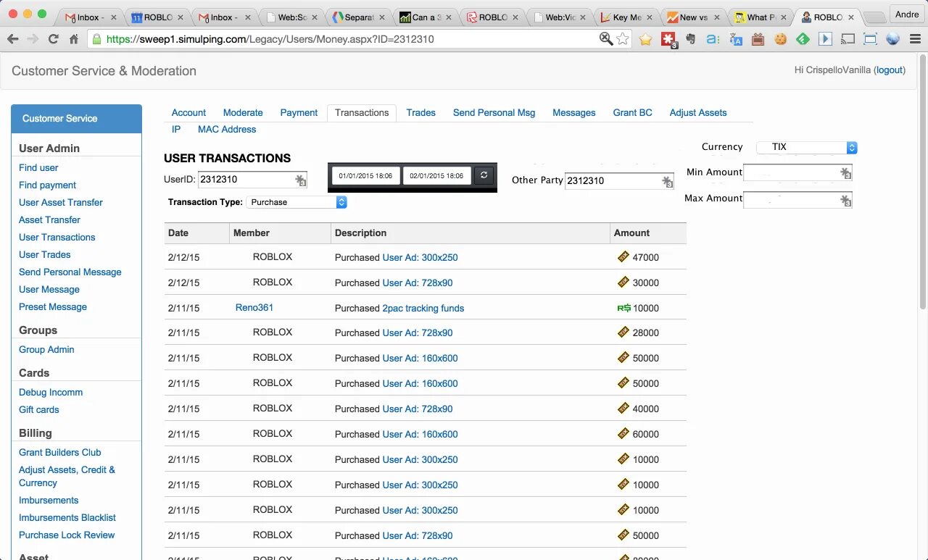Open the Transaction Type dropdown showing Purchase
Screen dimensions: 928x560
[x=297, y=202]
